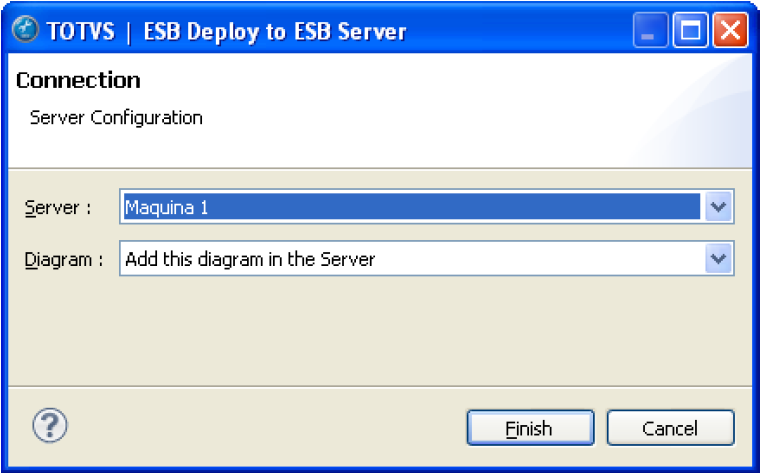Click the 'Server Configuration' subtitle text
Image resolution: width=761 pixels, height=473 pixels.
pyautogui.click(x=116, y=118)
